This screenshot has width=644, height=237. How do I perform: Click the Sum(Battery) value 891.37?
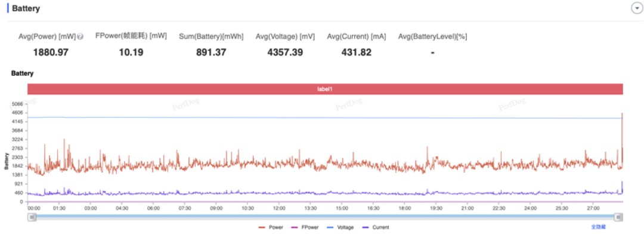[x=211, y=53]
